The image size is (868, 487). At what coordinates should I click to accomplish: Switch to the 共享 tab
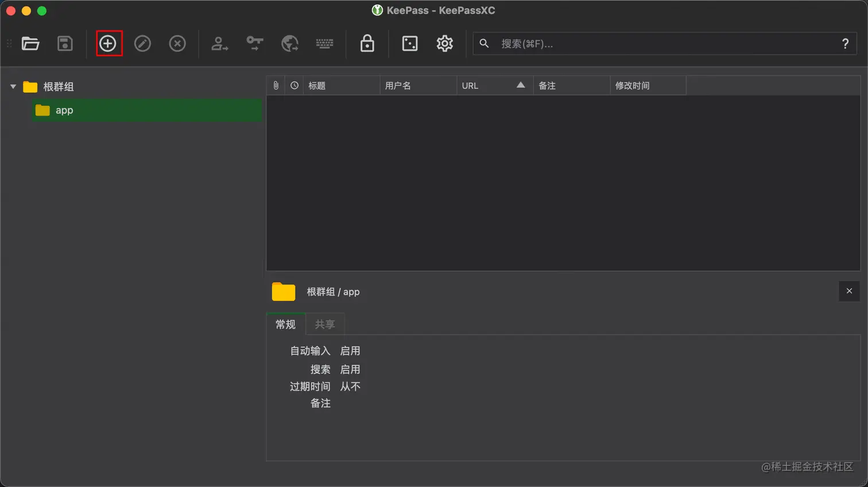[x=325, y=324]
